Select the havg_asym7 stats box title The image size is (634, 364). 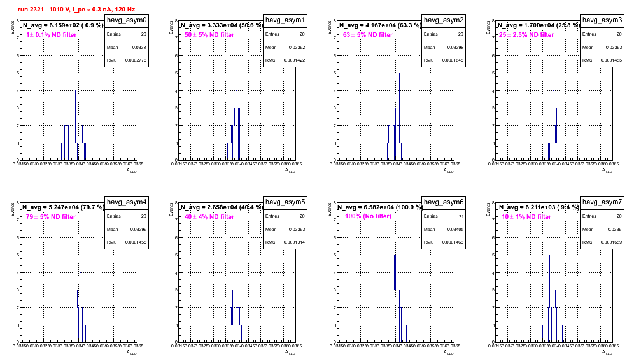pyautogui.click(x=602, y=202)
